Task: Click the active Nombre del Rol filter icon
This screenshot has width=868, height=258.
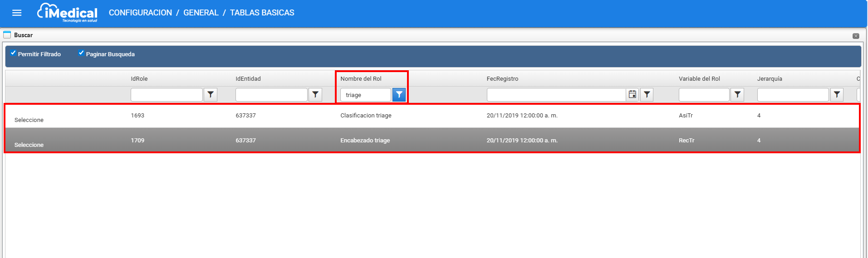Action: [399, 95]
